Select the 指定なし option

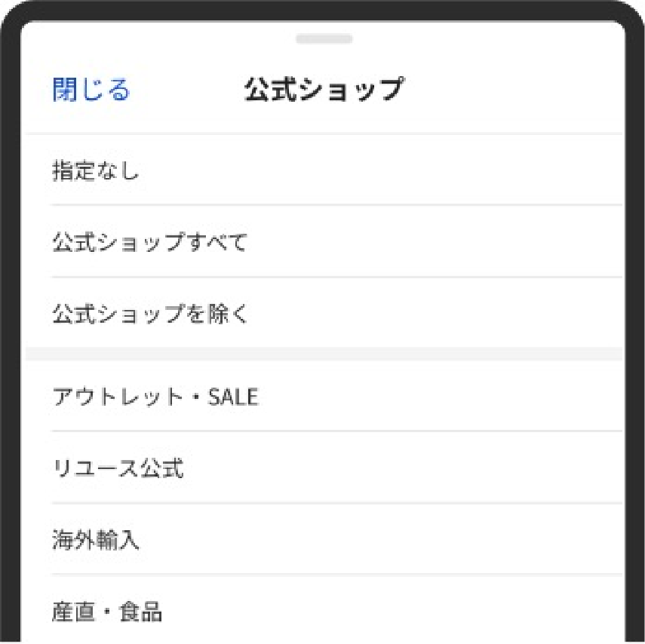[x=324, y=170]
